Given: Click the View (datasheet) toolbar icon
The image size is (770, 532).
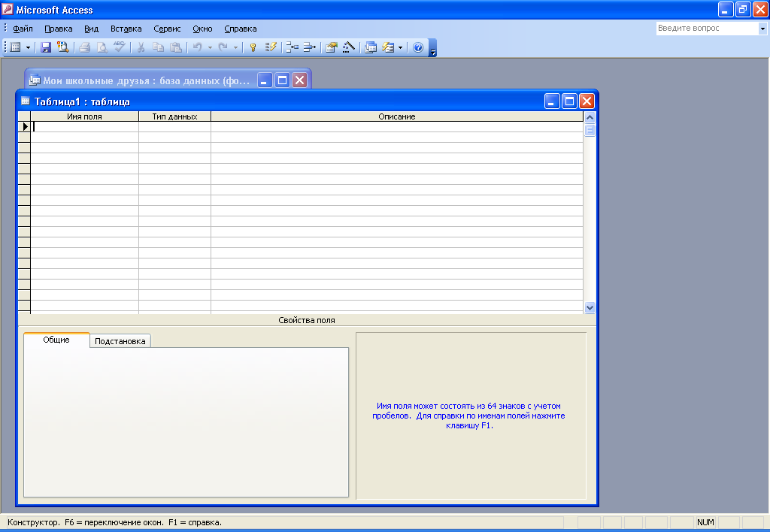Looking at the screenshot, I should (x=15, y=47).
